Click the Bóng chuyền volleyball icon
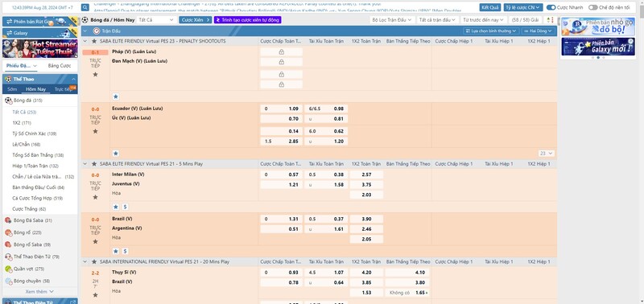This screenshot has width=644, height=304. click(x=8, y=281)
